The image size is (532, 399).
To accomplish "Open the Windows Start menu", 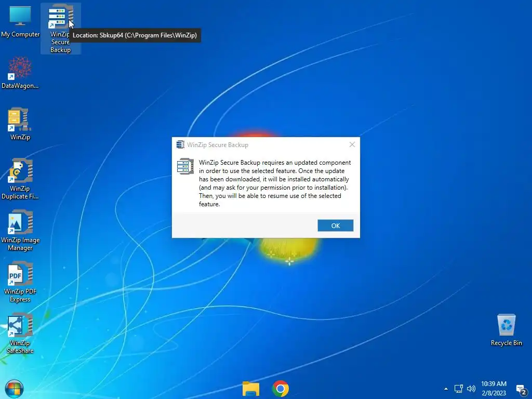I will [14, 389].
